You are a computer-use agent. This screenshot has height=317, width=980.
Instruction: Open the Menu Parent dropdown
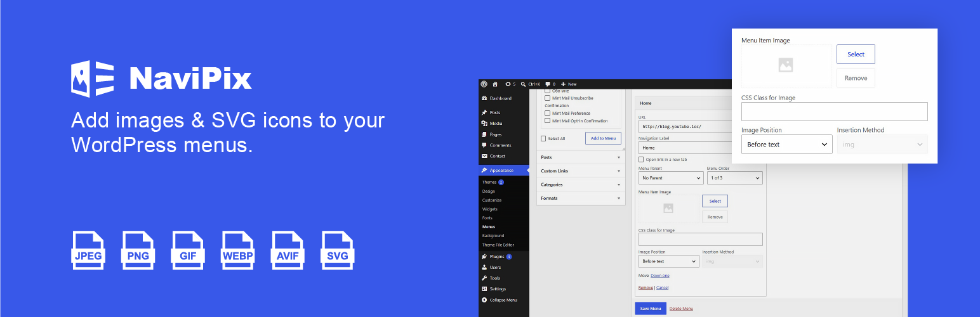click(x=671, y=178)
